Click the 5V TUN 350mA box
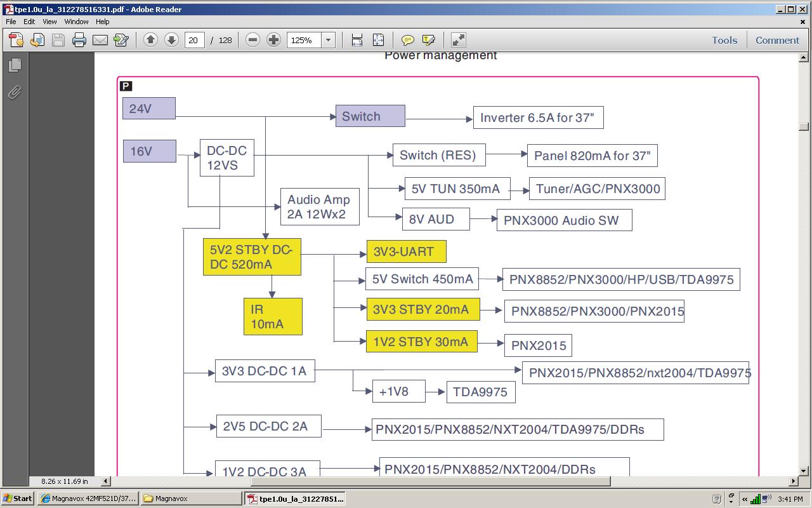This screenshot has height=508, width=812. 457,189
